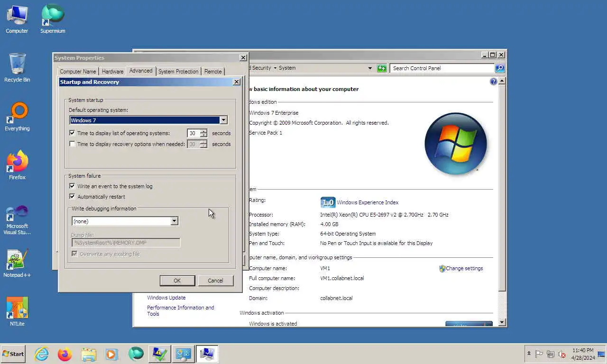607x364 pixels.
Task: Open Write debugging information dropdown
Action: (x=174, y=221)
